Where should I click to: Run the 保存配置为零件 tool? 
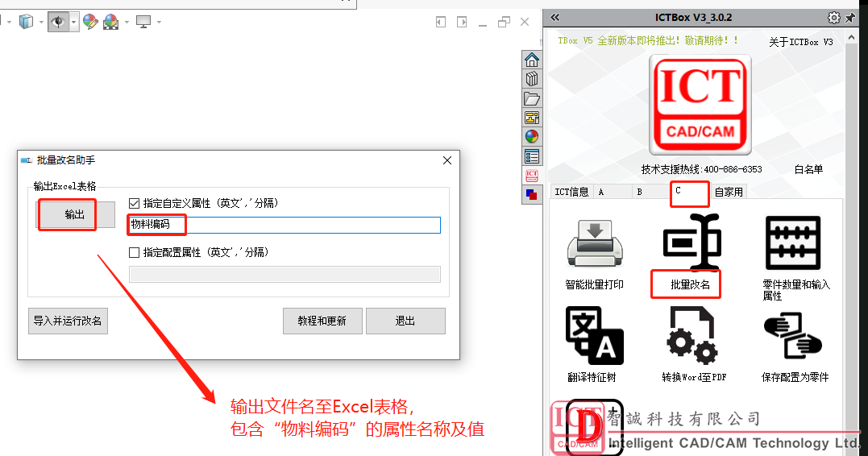point(795,346)
